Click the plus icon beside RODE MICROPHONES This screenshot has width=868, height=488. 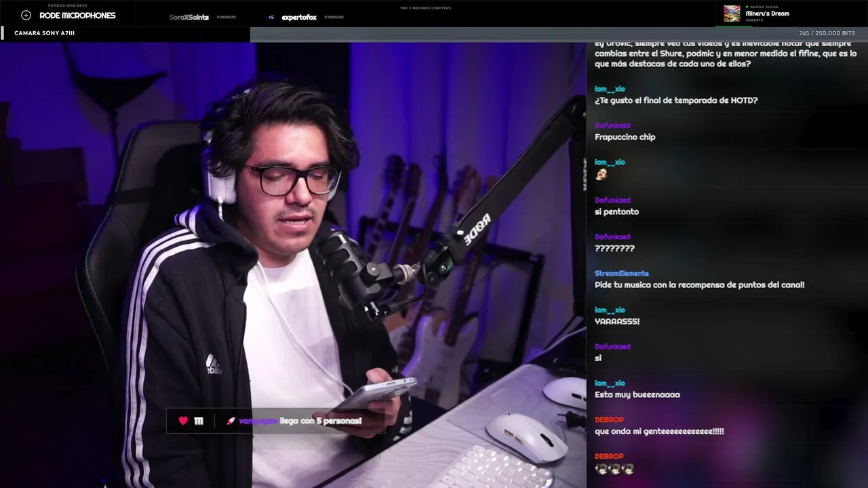(x=26, y=16)
